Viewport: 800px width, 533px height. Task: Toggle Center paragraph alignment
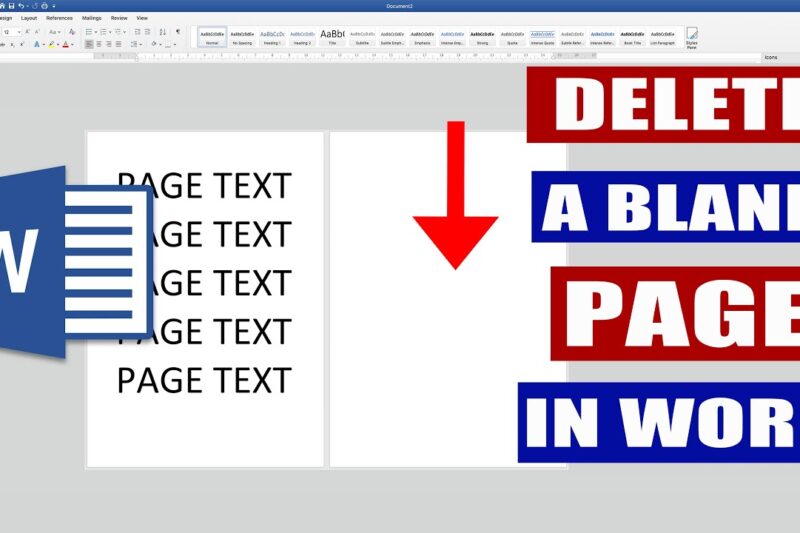[99, 44]
